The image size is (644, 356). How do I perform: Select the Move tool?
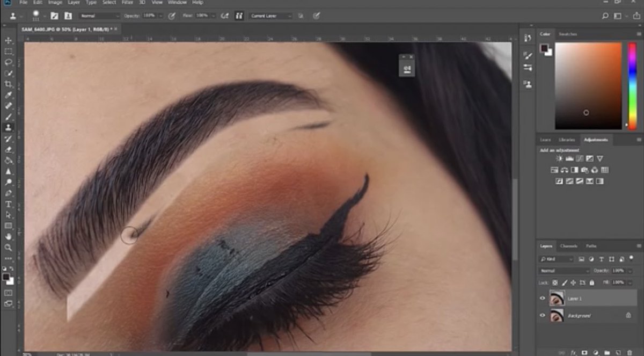(9, 41)
